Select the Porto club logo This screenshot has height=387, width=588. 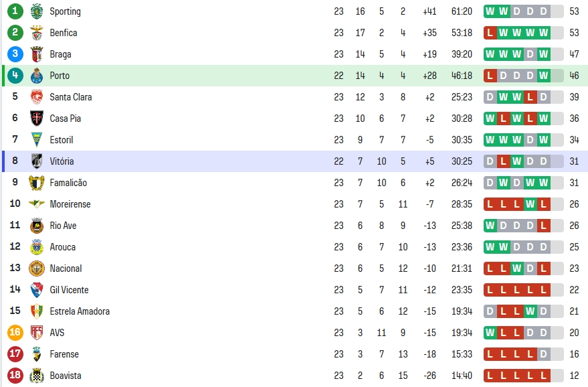tap(37, 76)
